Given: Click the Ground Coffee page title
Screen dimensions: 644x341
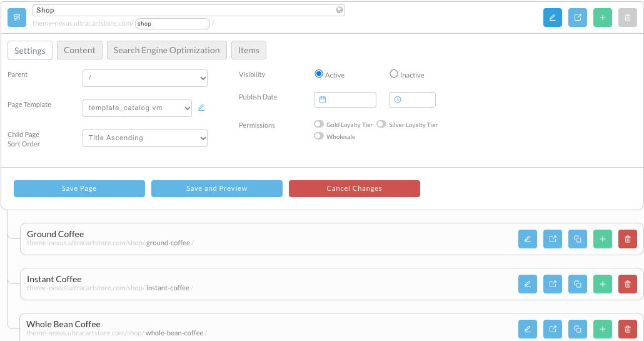Looking at the screenshot, I should tap(56, 234).
